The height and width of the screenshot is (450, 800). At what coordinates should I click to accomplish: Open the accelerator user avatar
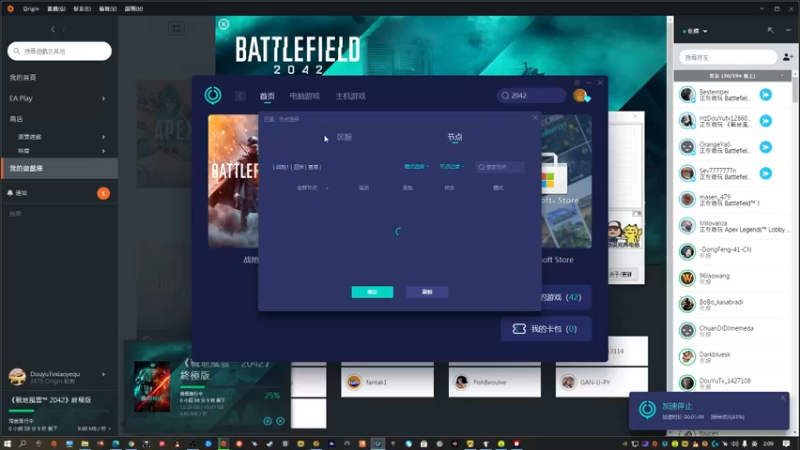[x=581, y=95]
